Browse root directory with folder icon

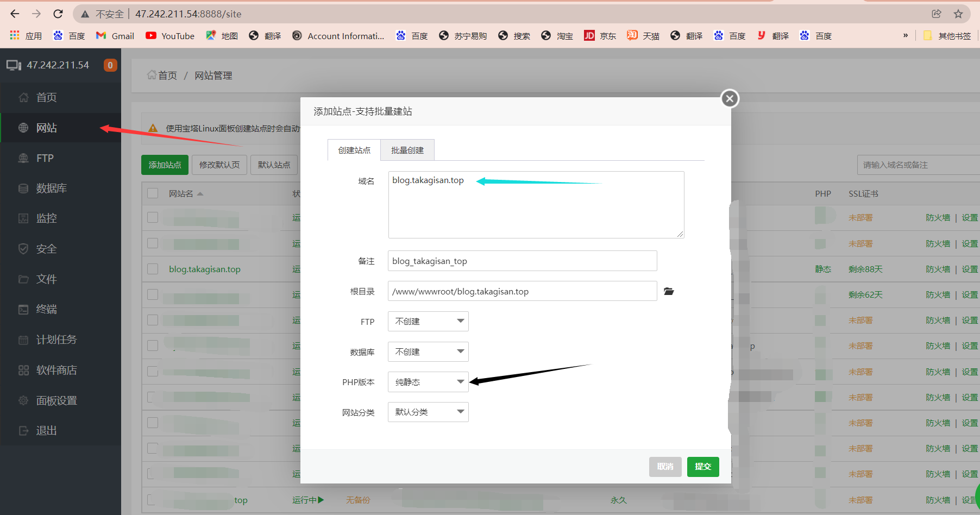[x=669, y=292]
